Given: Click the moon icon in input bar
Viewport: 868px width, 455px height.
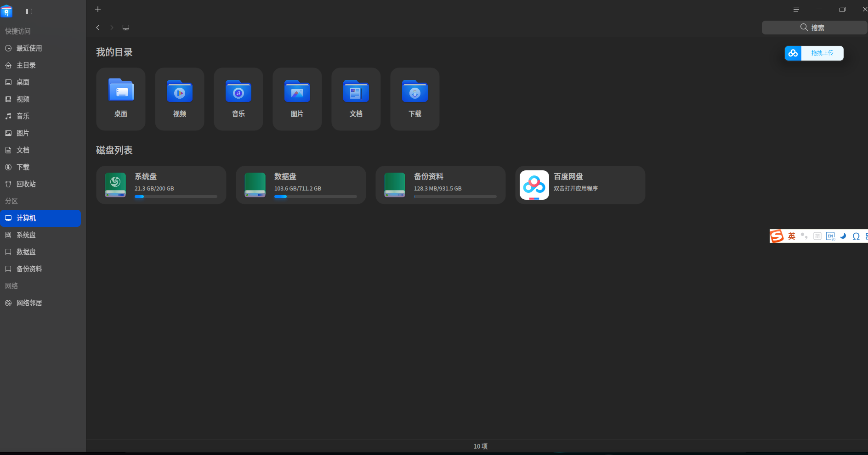Looking at the screenshot, I should pyautogui.click(x=843, y=236).
